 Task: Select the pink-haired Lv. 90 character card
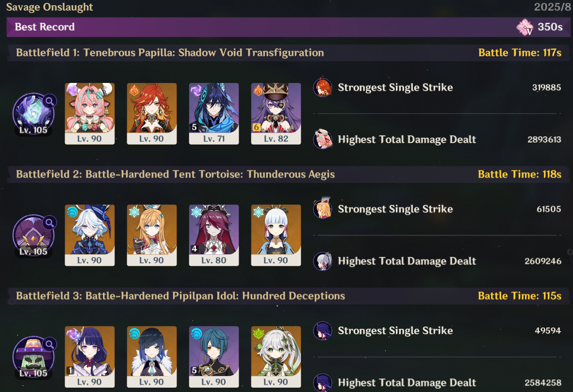(90, 114)
